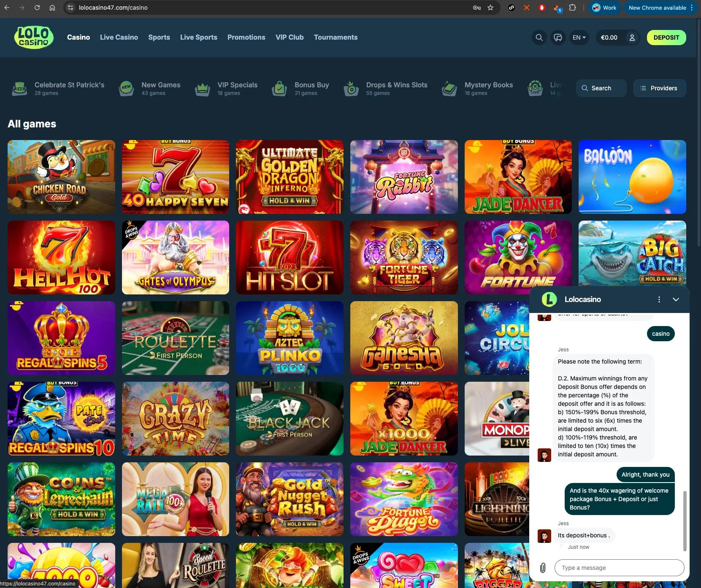Go to the browser home icon
701x588 pixels.
(x=52, y=8)
